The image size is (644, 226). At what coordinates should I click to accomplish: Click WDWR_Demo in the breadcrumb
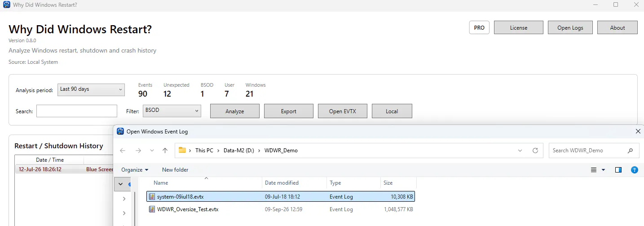click(281, 151)
